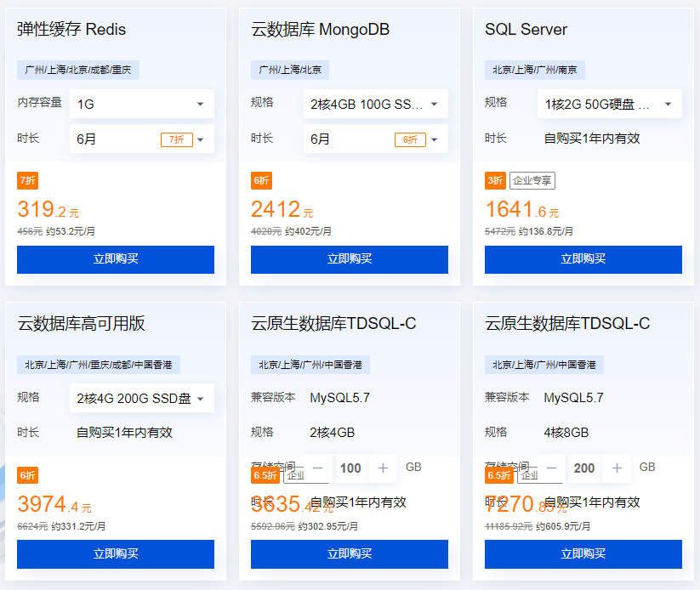The width and height of the screenshot is (700, 590).
Task: Click 立即购买 for TDSQL-C 2核4GB
Action: point(349,553)
